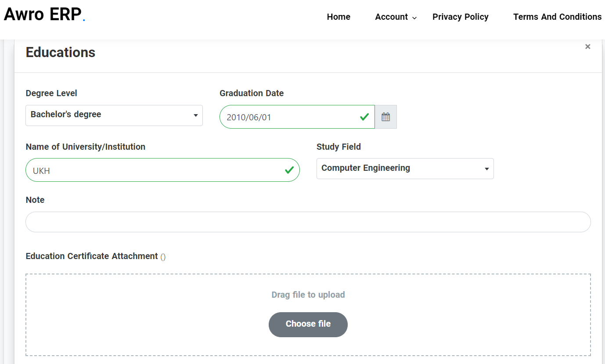Open the Terms And Conditions page
Image resolution: width=605 pixels, height=364 pixels.
tap(557, 17)
